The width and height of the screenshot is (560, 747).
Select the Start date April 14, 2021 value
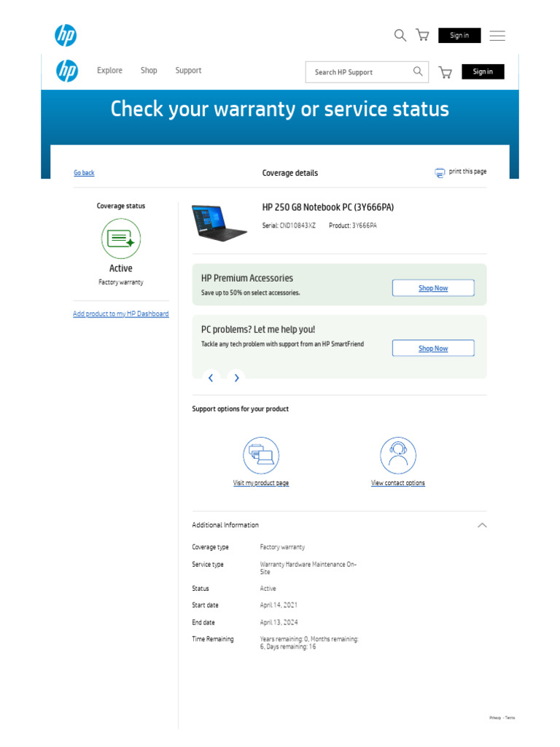pos(279,605)
